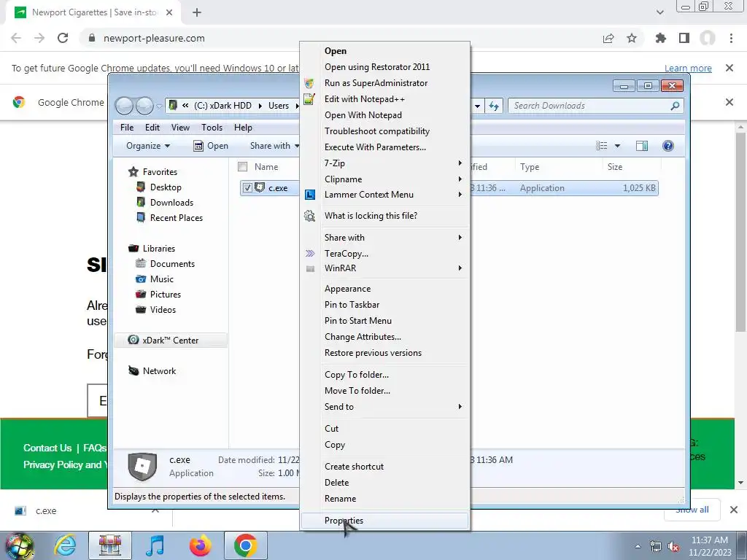Open the Tools menu in Explorer
The height and width of the screenshot is (560, 747).
click(x=212, y=127)
